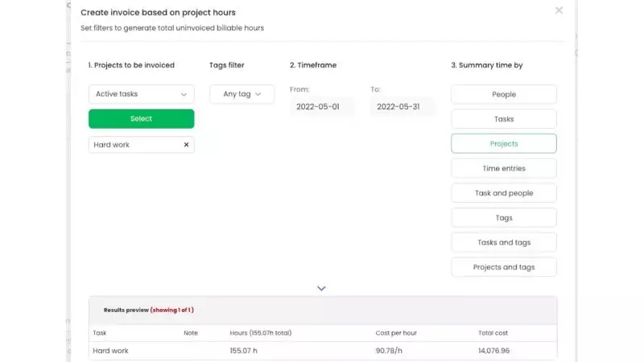Collapse filters with the chevron arrow
Screen dimensions: 644x362
321,288
